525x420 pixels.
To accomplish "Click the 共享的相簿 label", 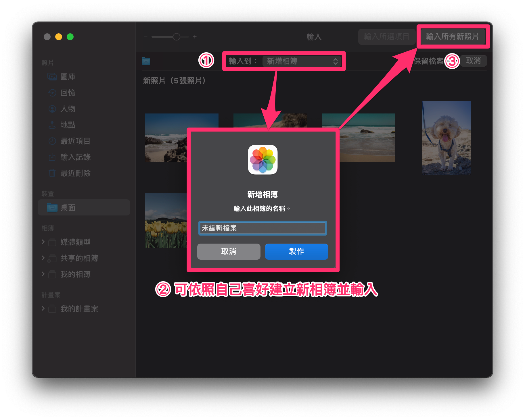I will [79, 258].
